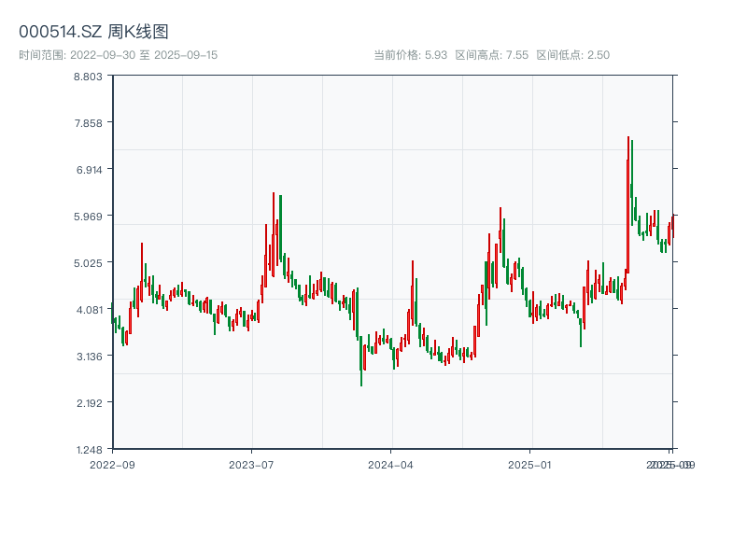Click the x-axis label 2024-04

[390, 465]
